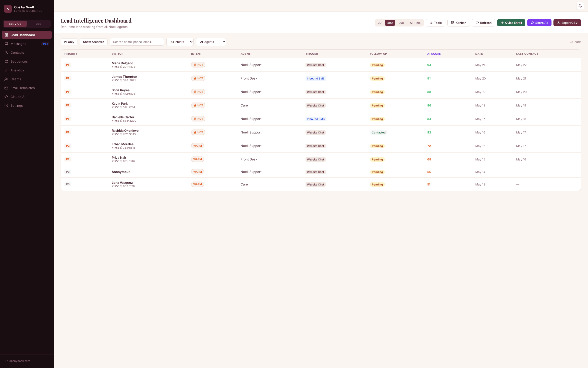Click the Clients people icon

[x=6, y=79]
